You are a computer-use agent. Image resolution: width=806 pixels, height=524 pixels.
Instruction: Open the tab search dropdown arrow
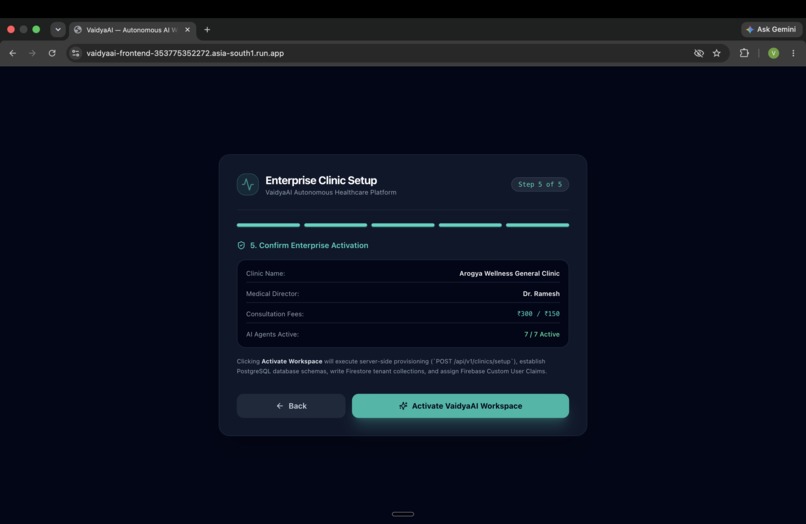[58, 29]
